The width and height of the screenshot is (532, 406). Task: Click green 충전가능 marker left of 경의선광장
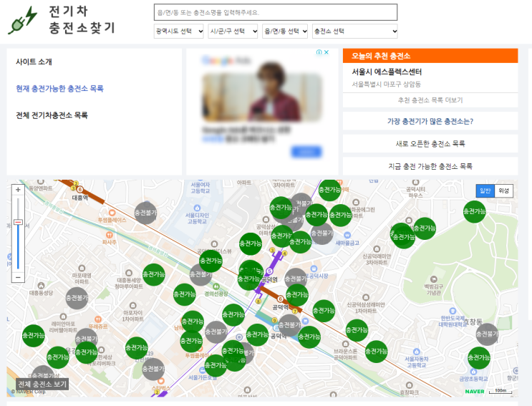point(185,294)
